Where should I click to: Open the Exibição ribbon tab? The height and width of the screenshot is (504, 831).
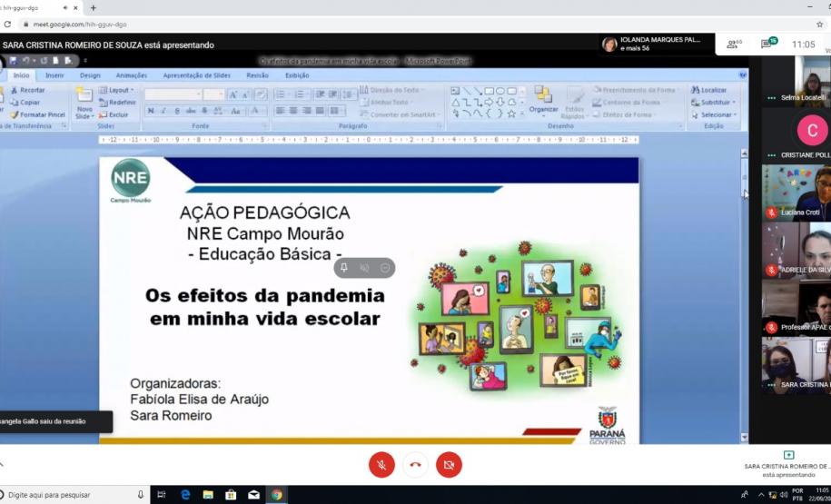(x=297, y=75)
